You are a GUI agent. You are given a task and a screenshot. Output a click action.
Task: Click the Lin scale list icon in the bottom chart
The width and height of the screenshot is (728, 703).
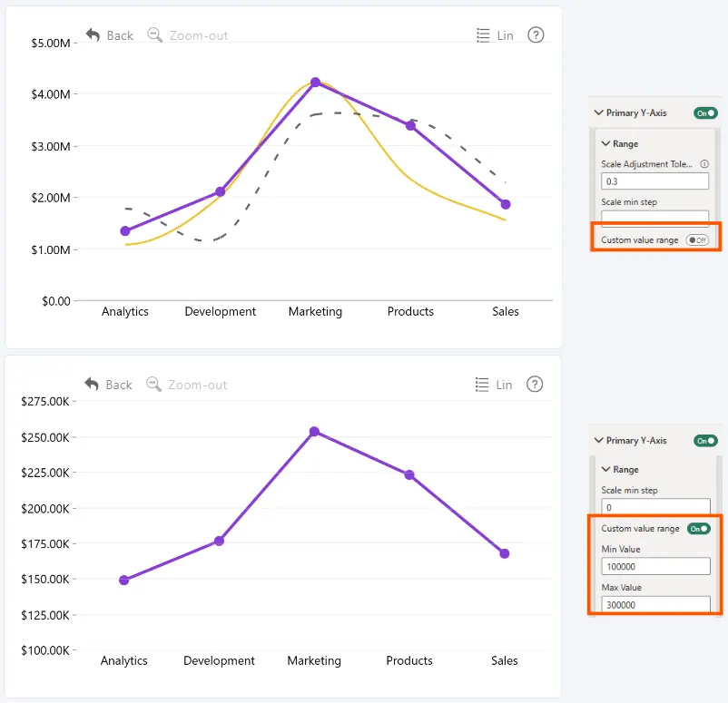point(482,385)
